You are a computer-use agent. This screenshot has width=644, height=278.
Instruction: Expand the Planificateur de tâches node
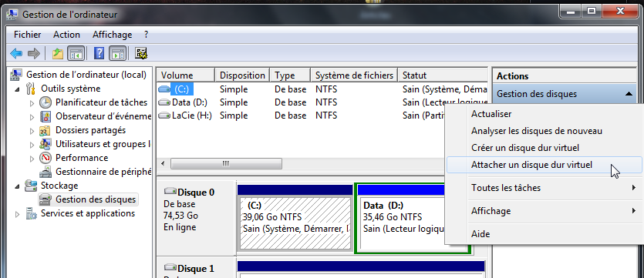click(32, 103)
